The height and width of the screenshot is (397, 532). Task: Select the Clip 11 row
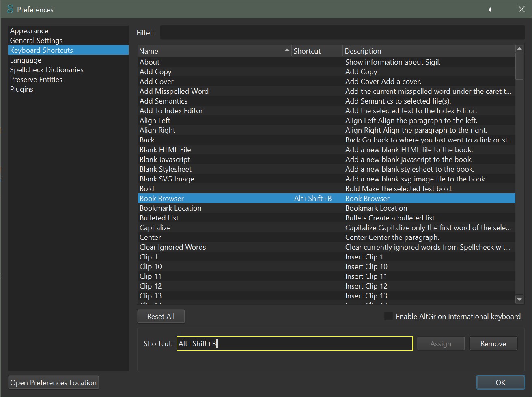pyautogui.click(x=326, y=276)
